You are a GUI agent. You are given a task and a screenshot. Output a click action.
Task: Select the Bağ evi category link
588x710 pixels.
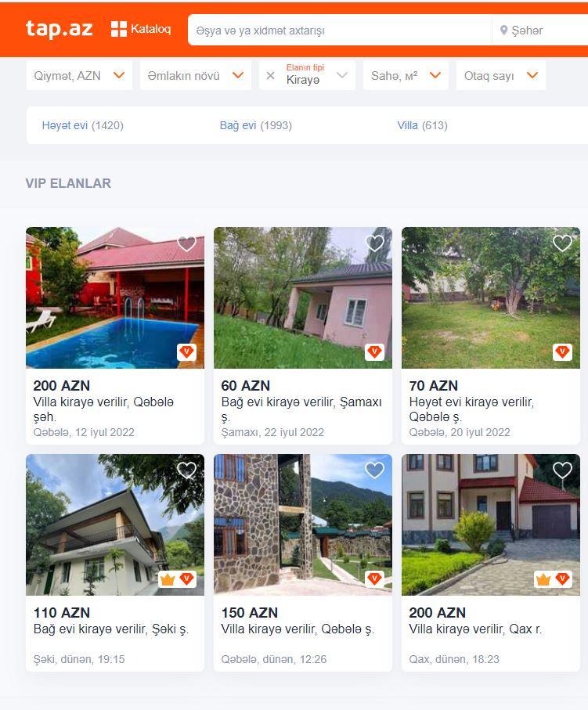click(238, 125)
